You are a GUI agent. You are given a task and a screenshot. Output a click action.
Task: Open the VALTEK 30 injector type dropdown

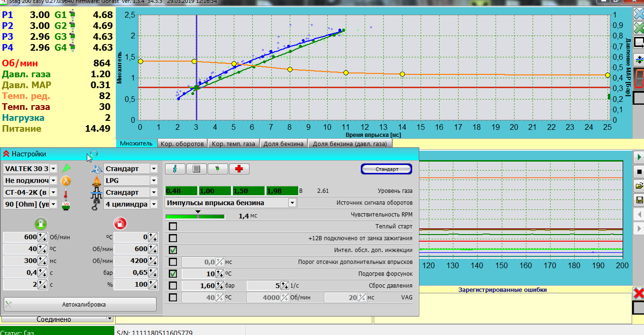point(53,169)
